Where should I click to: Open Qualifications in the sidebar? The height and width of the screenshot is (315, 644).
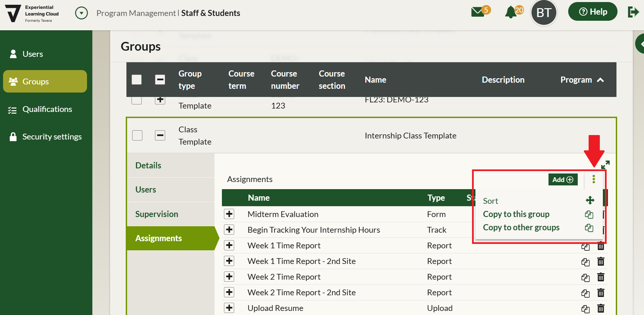(45, 109)
